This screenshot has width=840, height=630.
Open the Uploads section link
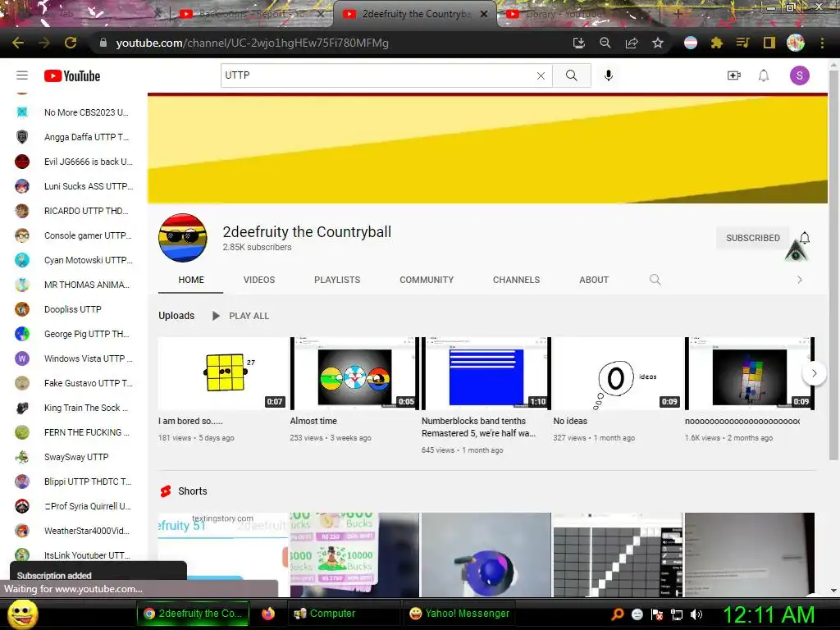click(176, 316)
